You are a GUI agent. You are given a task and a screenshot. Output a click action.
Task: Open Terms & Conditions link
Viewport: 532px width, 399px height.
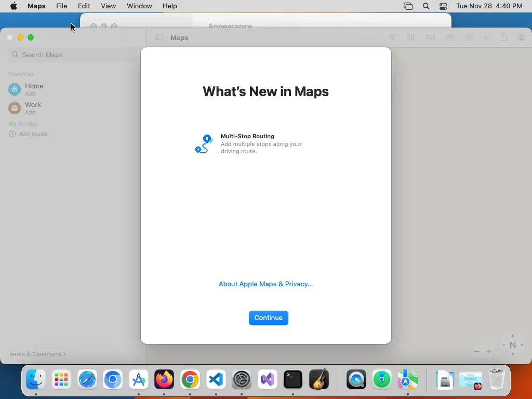[x=37, y=354]
